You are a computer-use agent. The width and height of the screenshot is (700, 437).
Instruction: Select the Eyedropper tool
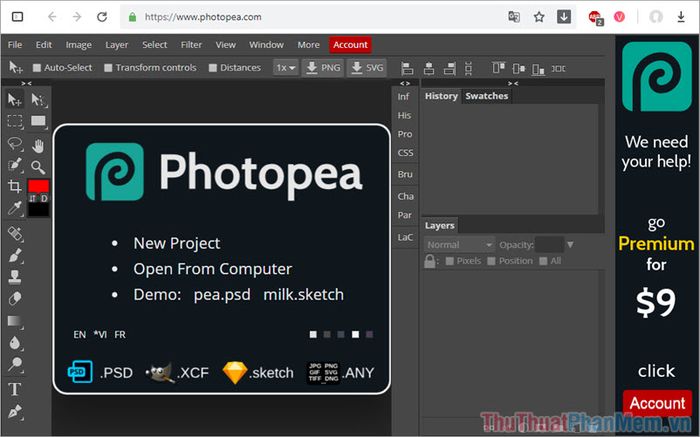15,208
